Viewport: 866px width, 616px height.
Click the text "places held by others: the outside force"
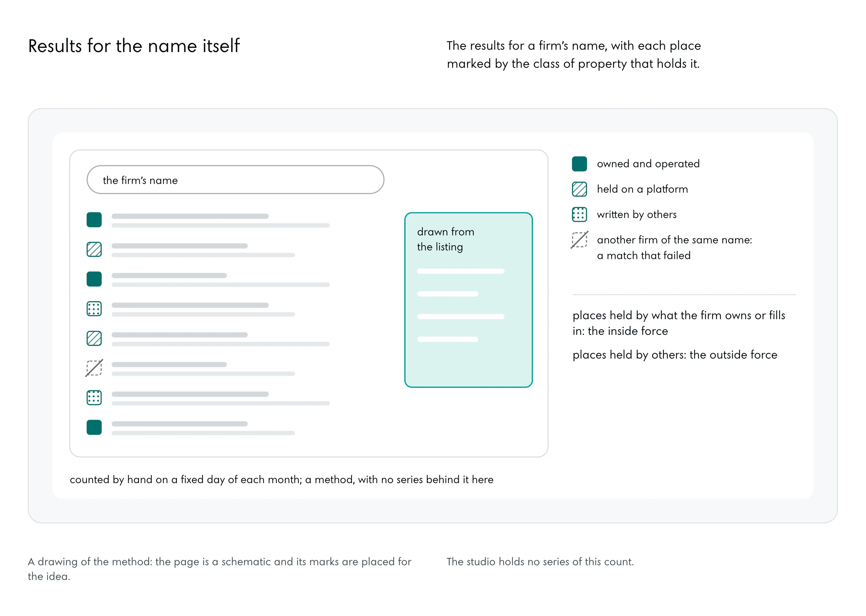(675, 355)
